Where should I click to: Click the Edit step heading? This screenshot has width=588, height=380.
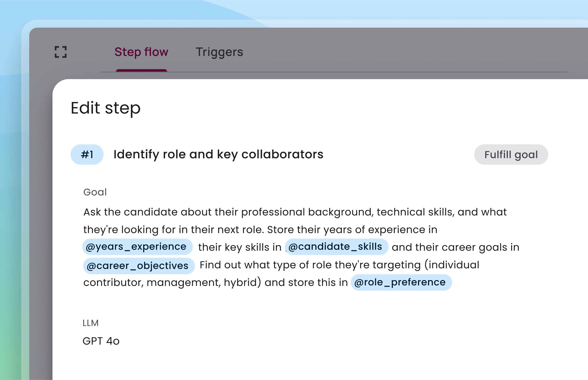tap(105, 108)
